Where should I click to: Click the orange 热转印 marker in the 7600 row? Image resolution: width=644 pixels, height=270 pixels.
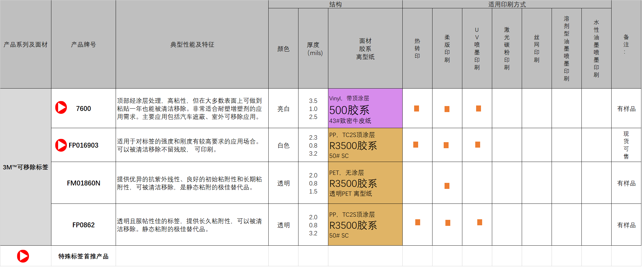point(416,108)
